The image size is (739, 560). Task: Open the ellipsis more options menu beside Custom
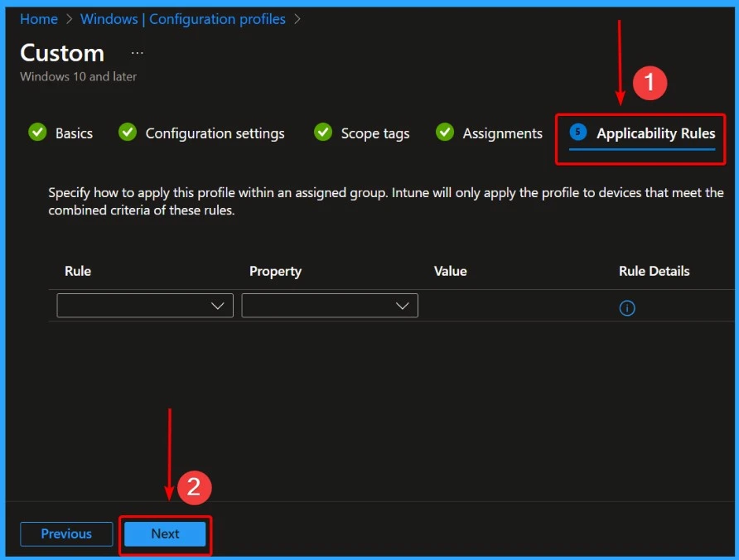click(138, 53)
